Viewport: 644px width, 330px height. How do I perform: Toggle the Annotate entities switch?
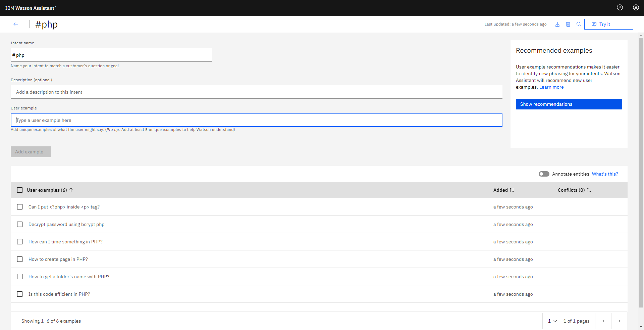[x=544, y=174]
